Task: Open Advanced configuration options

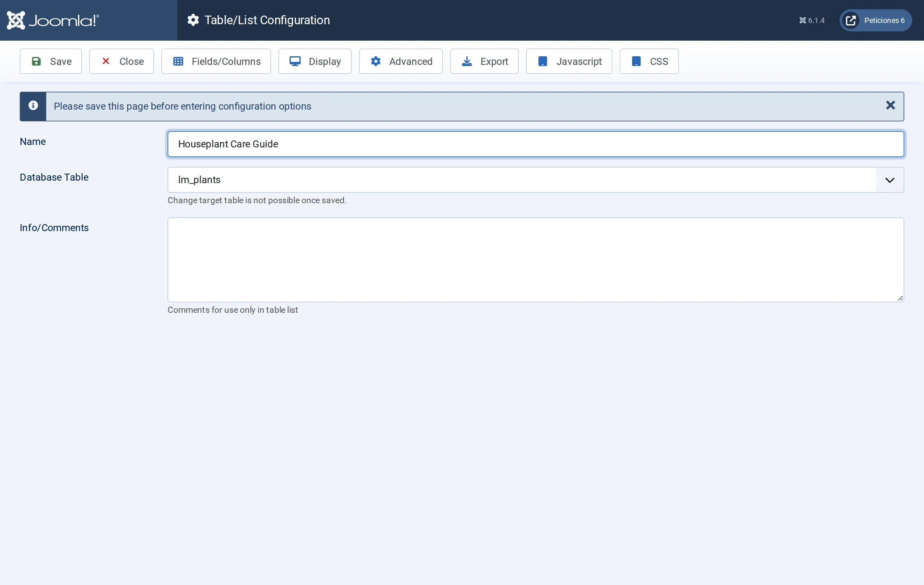Action: point(401,61)
